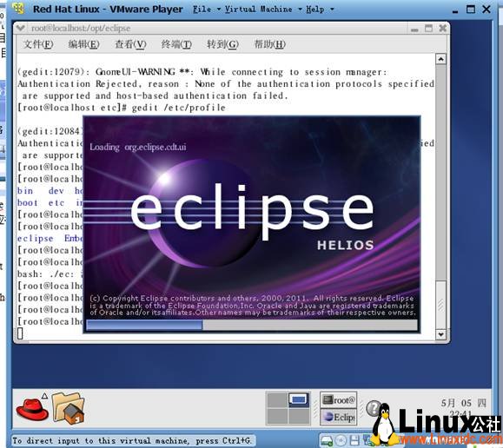
Task: Click 'To direct input' status message
Action: click(x=133, y=440)
